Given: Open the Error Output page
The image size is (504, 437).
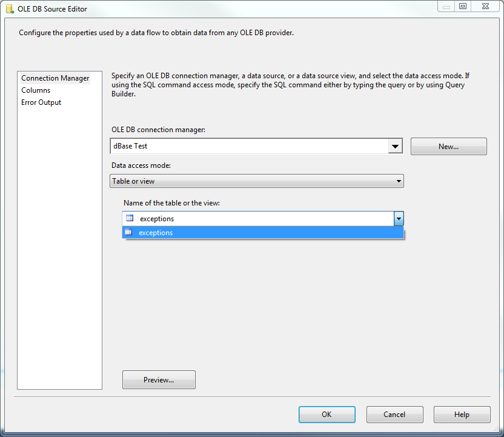Looking at the screenshot, I should pos(41,102).
